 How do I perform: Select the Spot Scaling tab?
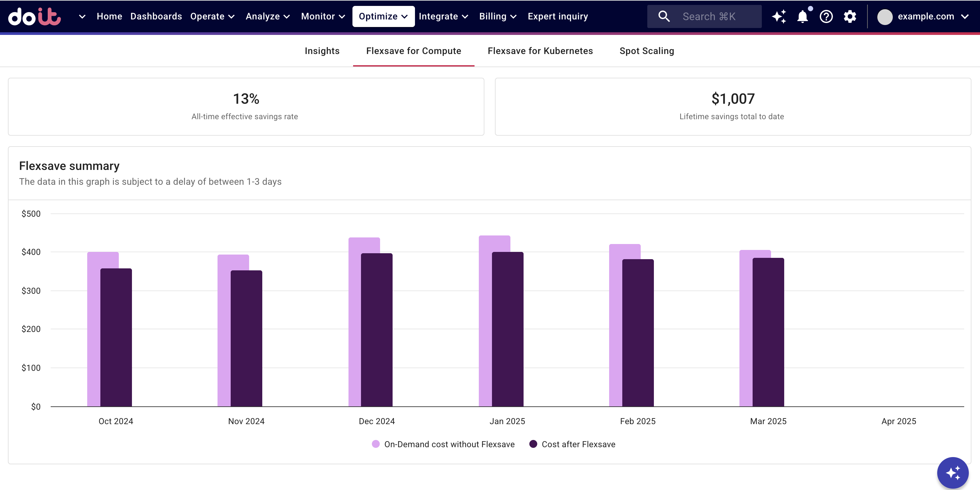(647, 51)
